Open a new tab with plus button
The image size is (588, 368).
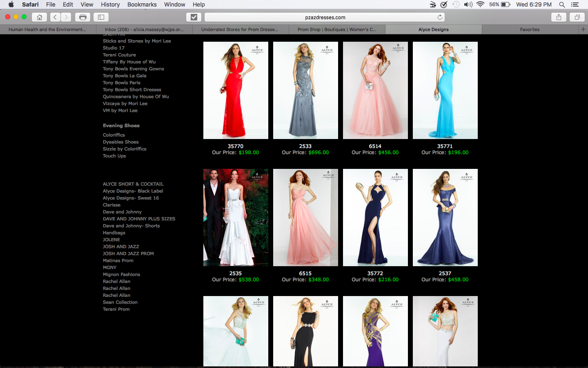click(583, 29)
